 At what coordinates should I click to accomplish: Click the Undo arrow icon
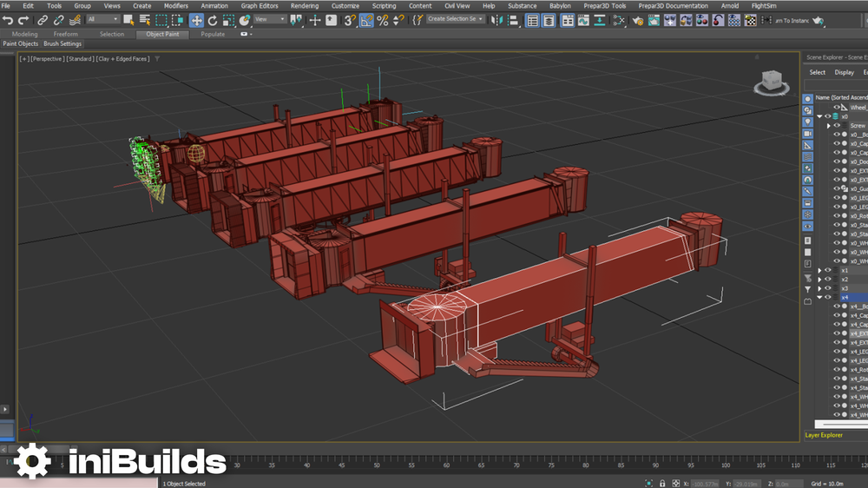(8, 20)
